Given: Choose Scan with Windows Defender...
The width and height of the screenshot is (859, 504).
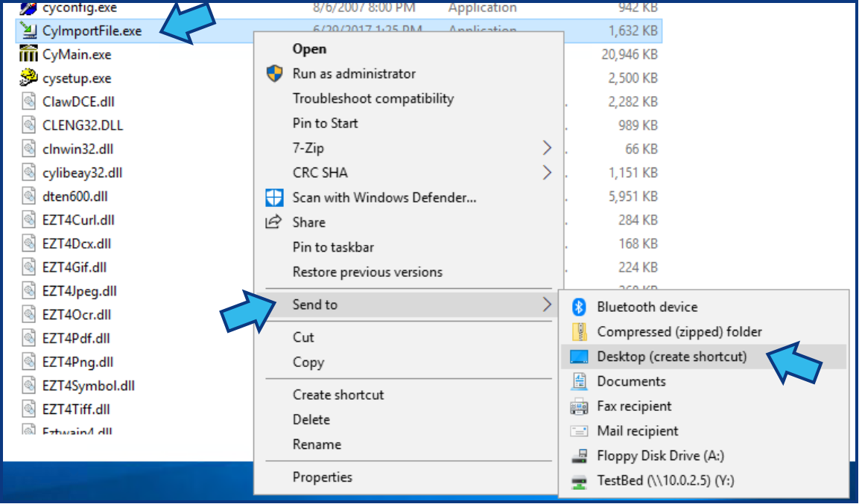Looking at the screenshot, I should pyautogui.click(x=384, y=197).
